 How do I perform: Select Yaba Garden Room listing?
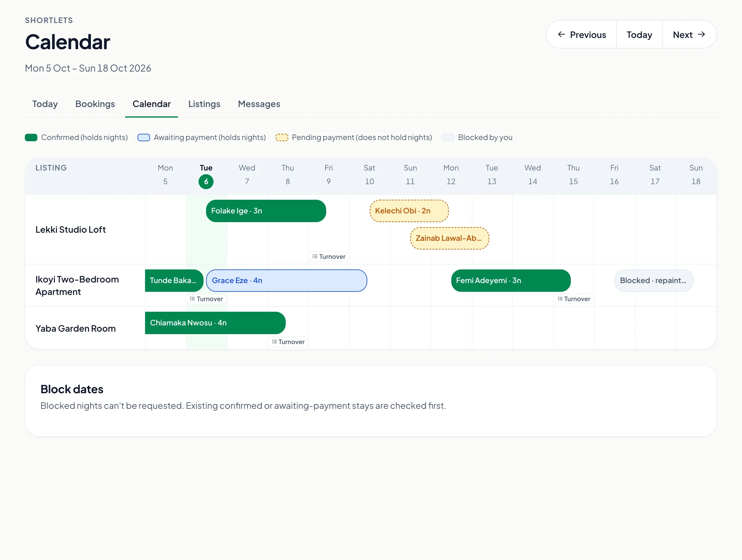[75, 329]
